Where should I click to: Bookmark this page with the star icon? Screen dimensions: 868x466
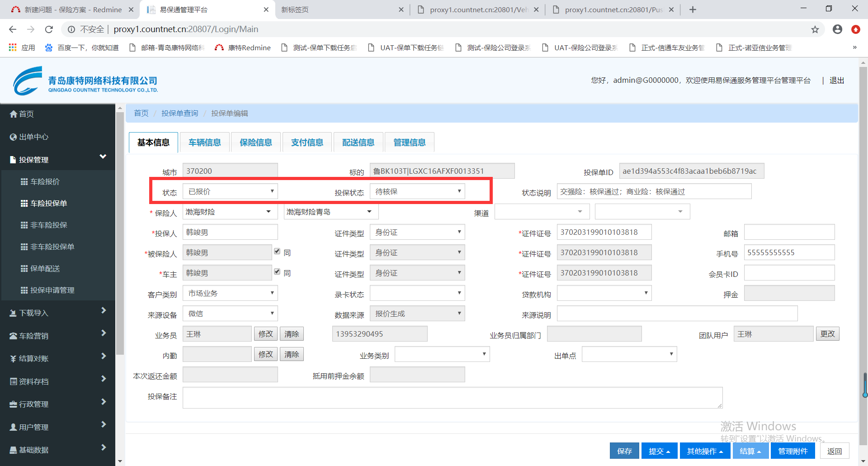click(x=815, y=29)
